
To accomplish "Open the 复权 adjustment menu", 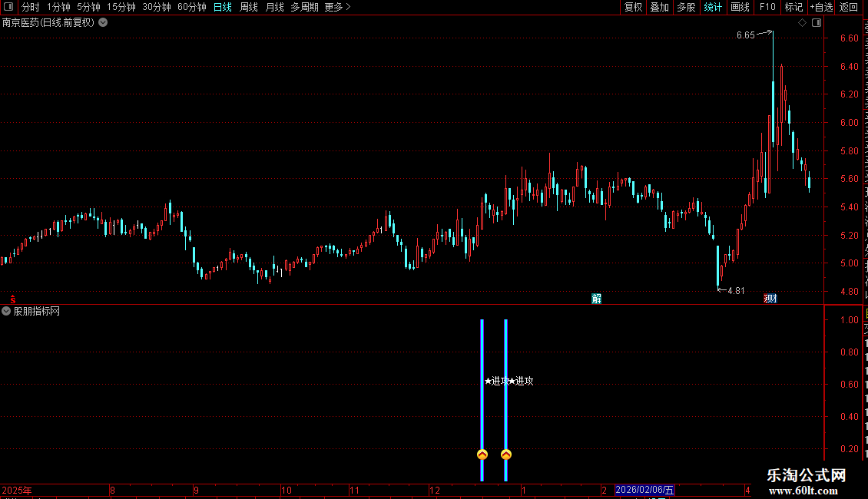I will (x=633, y=7).
